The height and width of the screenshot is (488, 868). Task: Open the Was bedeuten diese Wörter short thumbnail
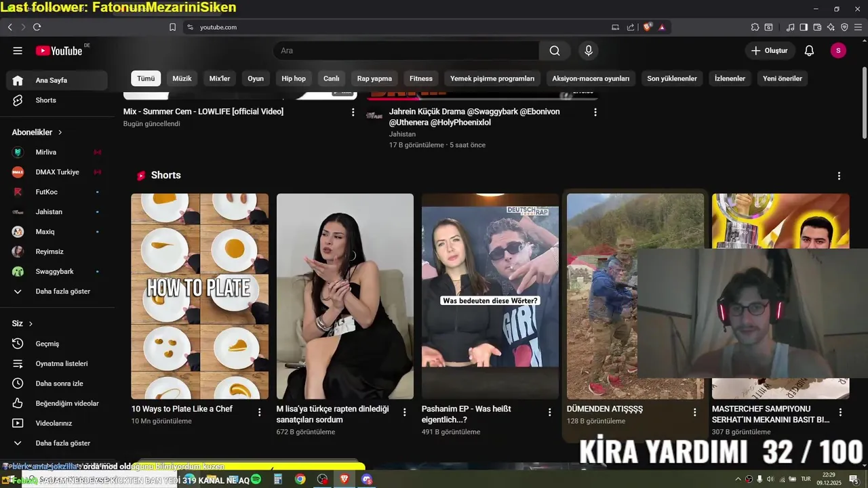[x=490, y=296]
